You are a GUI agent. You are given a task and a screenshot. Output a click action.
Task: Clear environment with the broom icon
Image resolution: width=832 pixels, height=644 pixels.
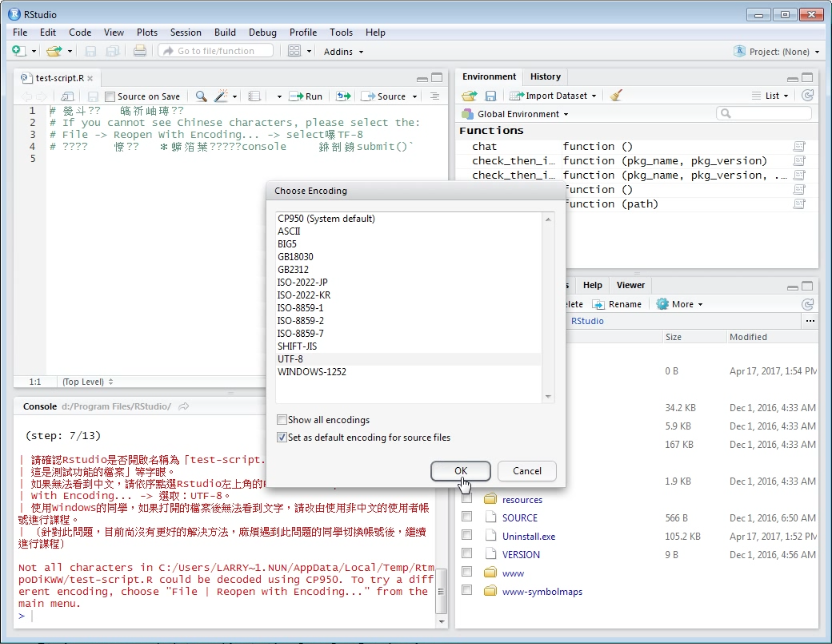pos(616,96)
